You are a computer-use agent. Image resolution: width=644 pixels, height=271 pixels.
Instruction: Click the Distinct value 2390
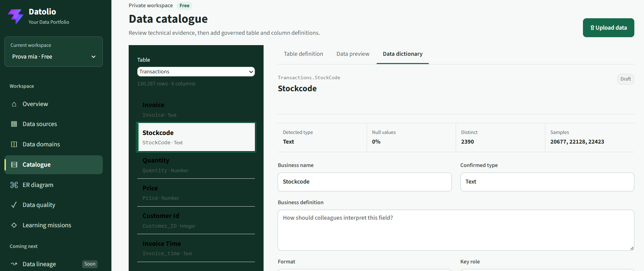(x=467, y=142)
